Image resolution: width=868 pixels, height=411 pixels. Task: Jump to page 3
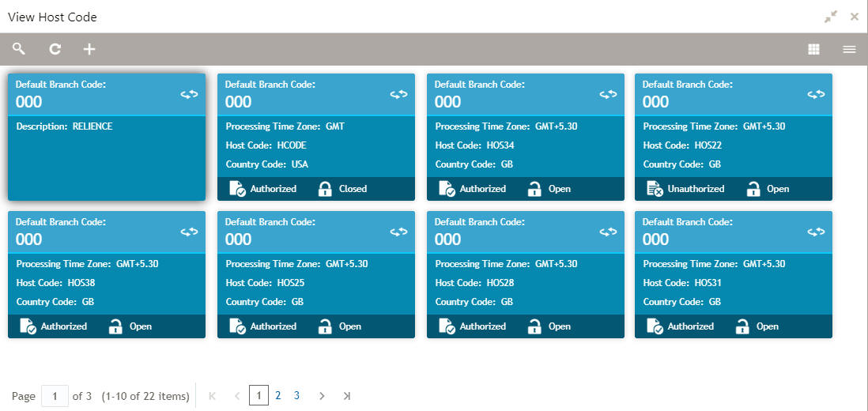[296, 395]
